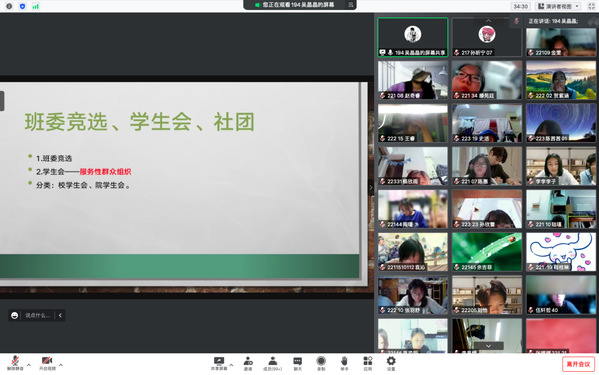Select 194 吴晶晶 screen share thumbnail
Screen dimensions: 599x375
point(413,37)
